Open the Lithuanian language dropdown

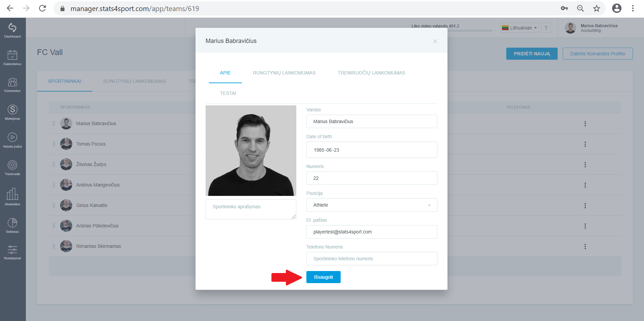(519, 28)
